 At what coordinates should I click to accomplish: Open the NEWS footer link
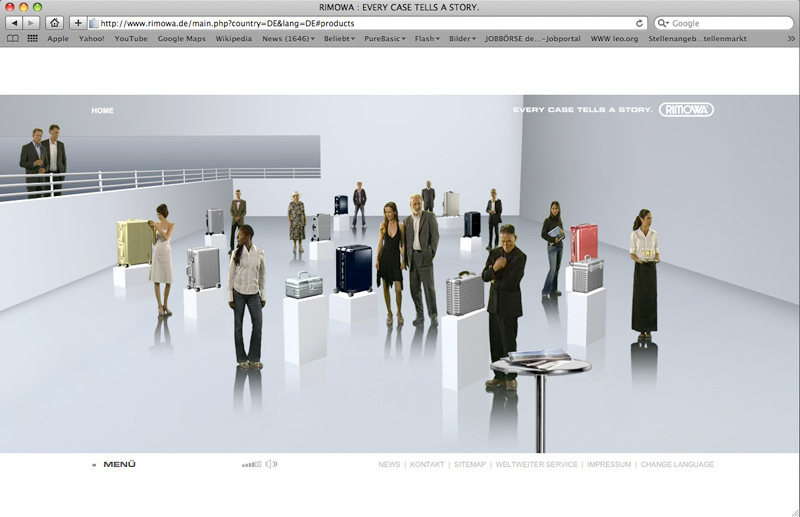tap(389, 464)
